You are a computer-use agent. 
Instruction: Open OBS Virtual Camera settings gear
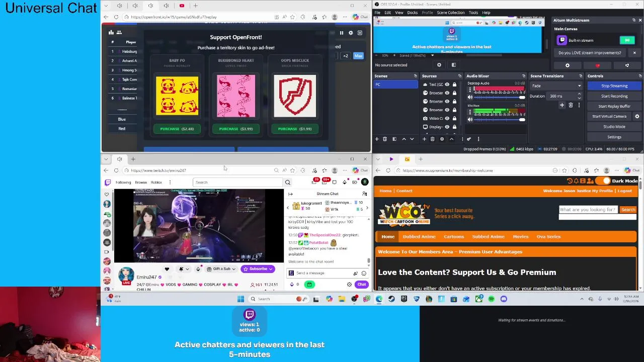coord(637,116)
